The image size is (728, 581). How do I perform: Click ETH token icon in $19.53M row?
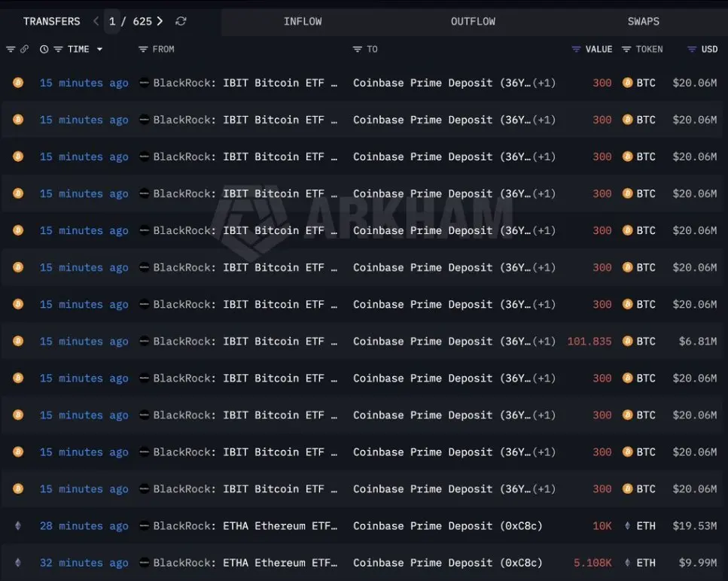627,525
